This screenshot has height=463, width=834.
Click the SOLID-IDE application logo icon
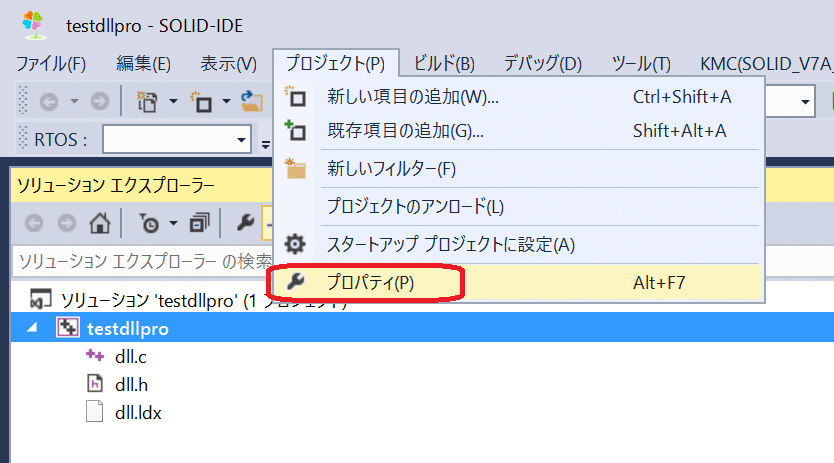tap(33, 25)
